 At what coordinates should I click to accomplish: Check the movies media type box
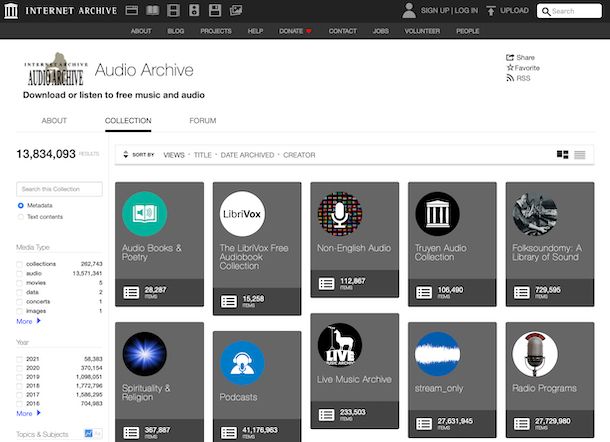(19, 283)
